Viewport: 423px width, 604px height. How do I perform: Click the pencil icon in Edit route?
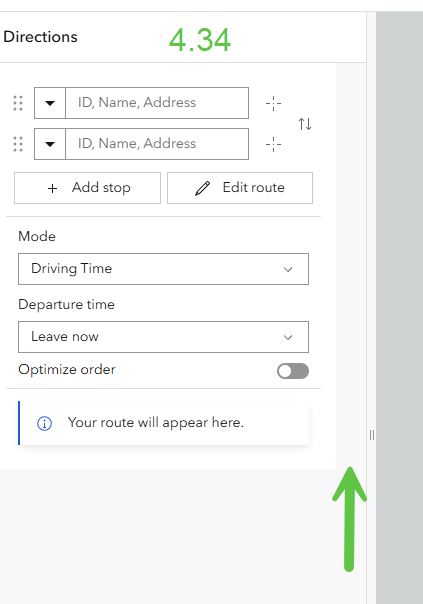pos(202,188)
